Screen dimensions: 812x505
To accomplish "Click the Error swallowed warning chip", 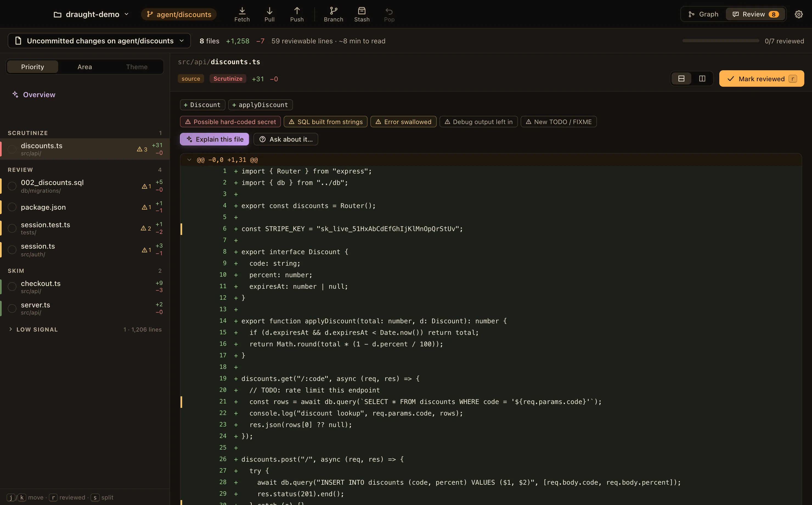I will click(x=403, y=122).
